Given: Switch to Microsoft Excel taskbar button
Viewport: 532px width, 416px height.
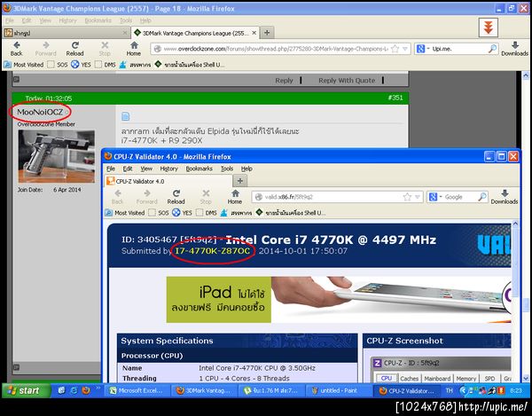Looking at the screenshot, I should [137, 390].
